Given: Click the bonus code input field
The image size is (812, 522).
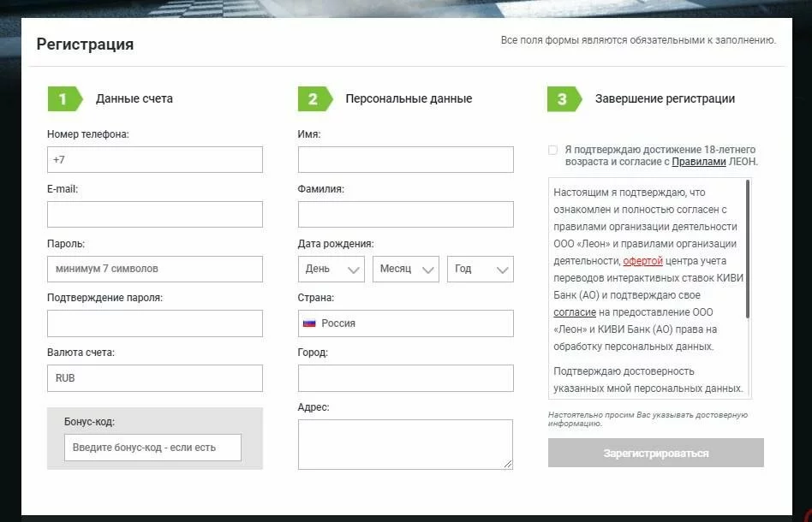Looking at the screenshot, I should tap(152, 448).
